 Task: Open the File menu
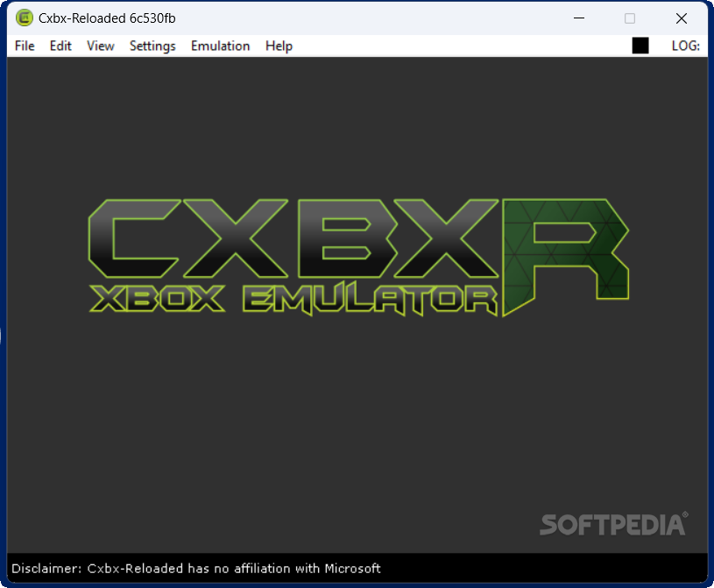(25, 46)
